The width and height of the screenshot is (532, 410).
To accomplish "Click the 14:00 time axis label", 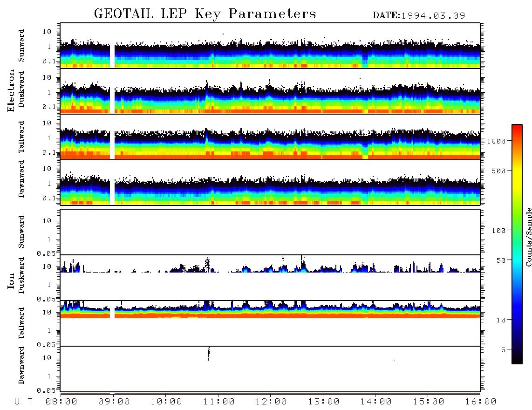I will click(376, 402).
